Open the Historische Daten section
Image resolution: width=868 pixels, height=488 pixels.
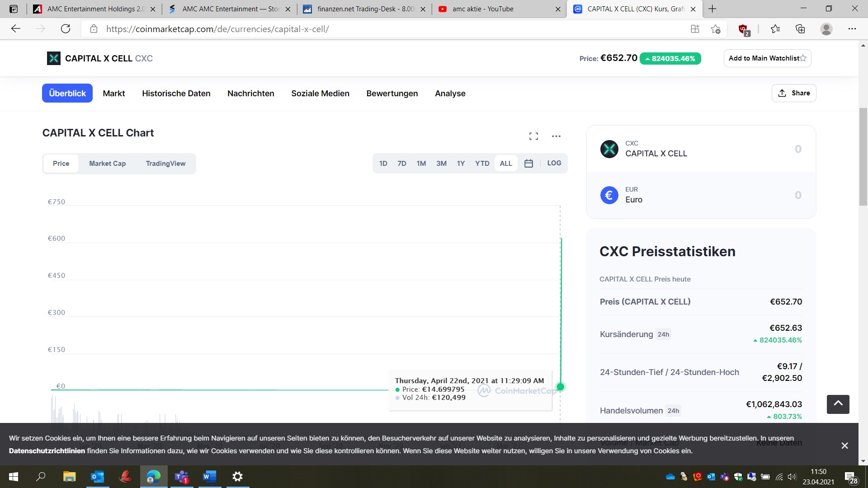click(176, 94)
